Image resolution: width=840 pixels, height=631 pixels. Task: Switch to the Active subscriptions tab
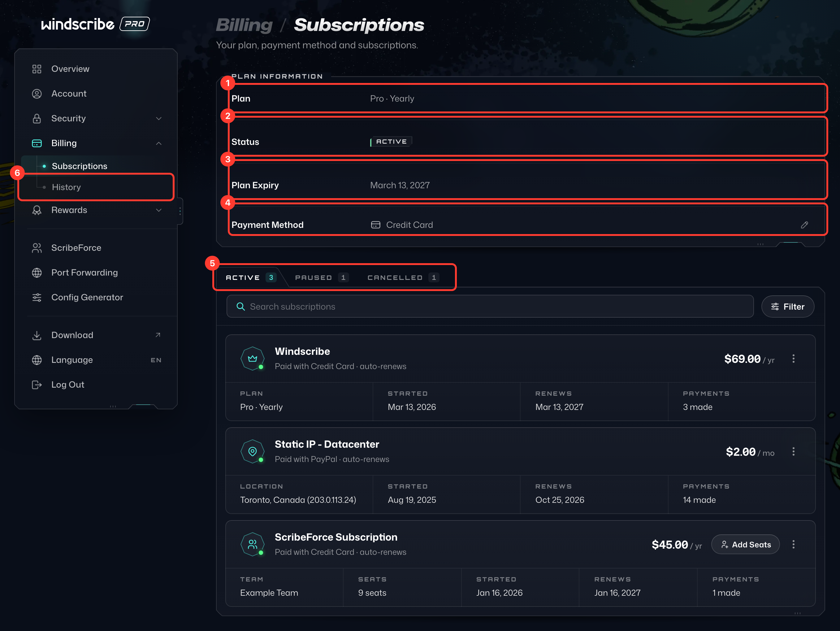(x=251, y=277)
